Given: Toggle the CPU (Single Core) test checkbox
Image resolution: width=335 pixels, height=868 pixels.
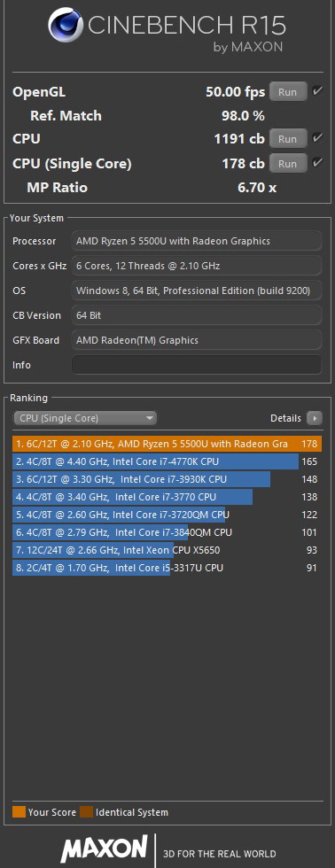Looking at the screenshot, I should click(x=317, y=163).
